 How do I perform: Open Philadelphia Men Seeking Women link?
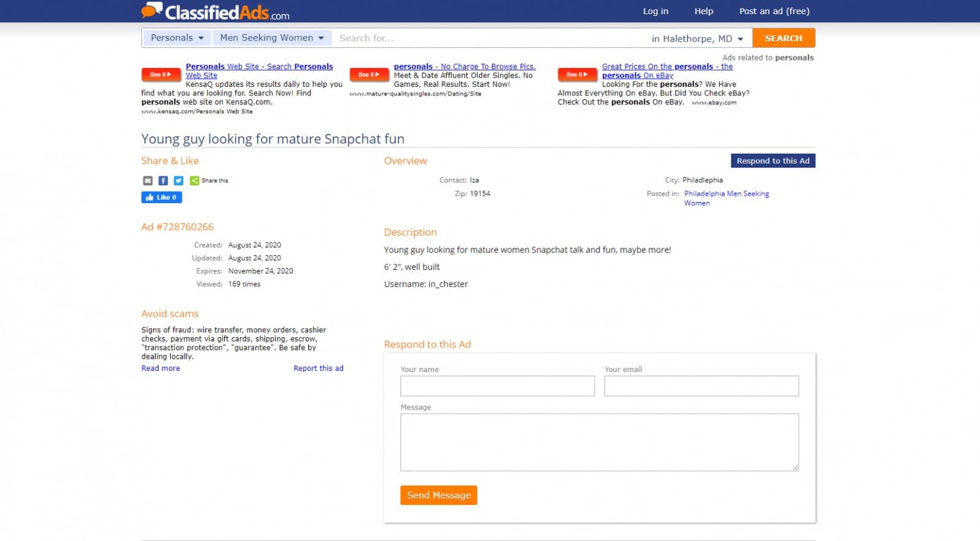pos(726,198)
